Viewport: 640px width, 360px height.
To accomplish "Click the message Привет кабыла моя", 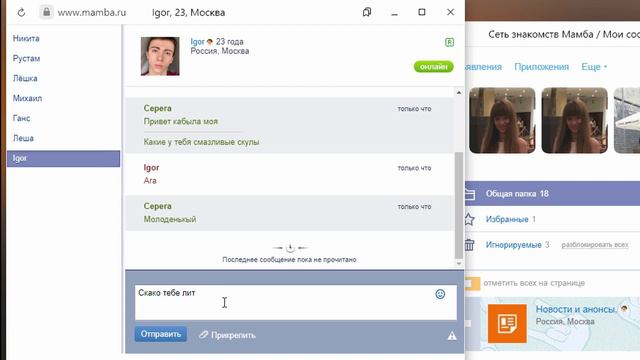I will click(180, 122).
